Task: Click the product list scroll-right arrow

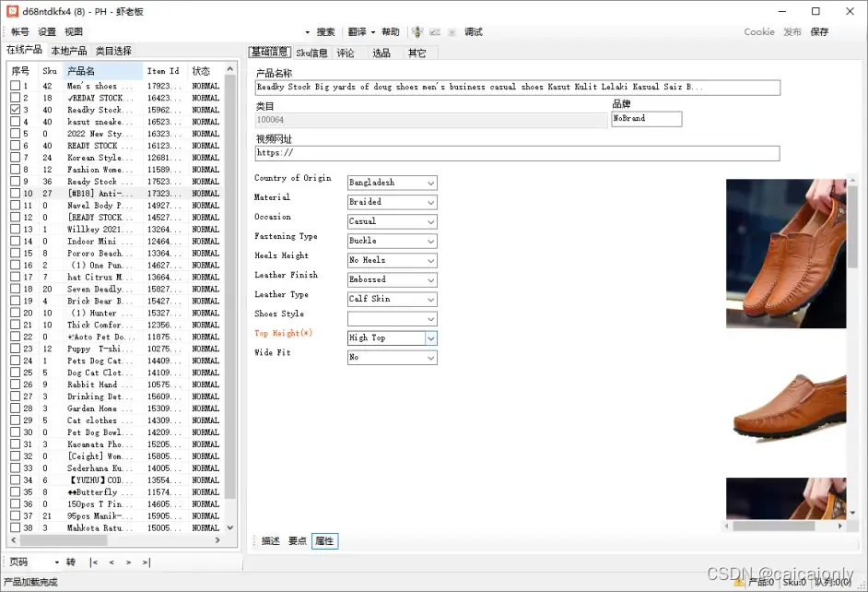Action: [217, 540]
